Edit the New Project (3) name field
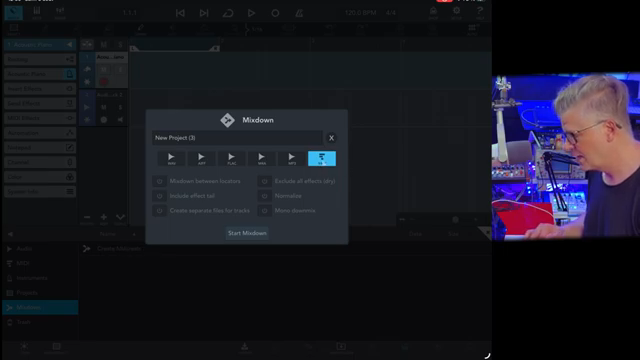The height and width of the screenshot is (360, 640). point(237,138)
